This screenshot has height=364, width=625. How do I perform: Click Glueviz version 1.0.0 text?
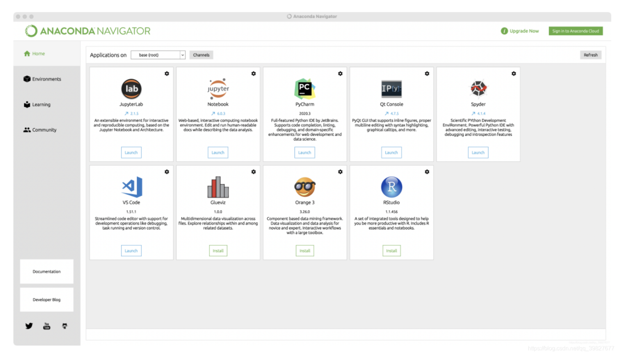point(218,211)
